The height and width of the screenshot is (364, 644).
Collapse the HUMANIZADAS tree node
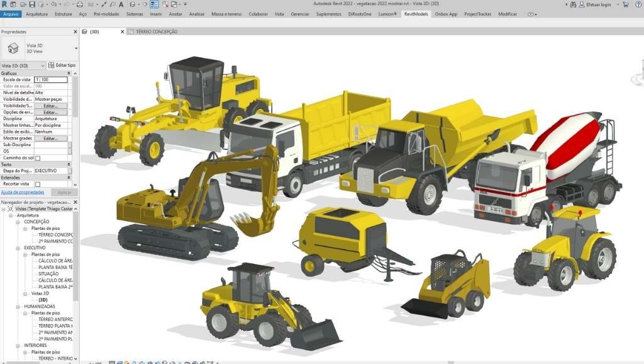click(18, 306)
